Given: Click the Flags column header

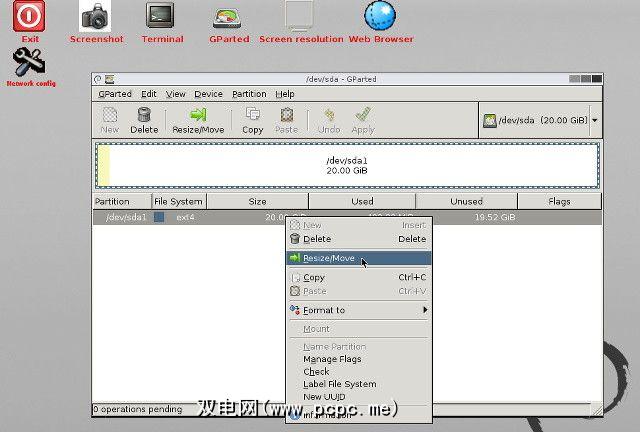Looking at the screenshot, I should [560, 201].
